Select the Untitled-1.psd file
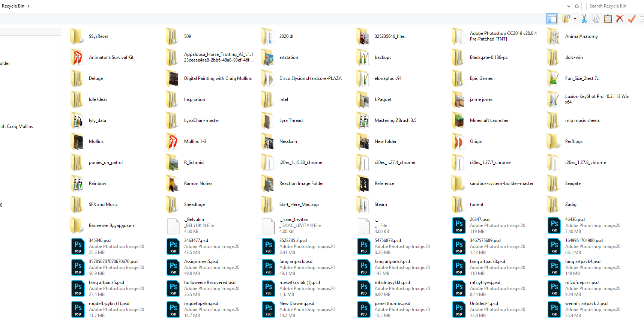Image resolution: width=644 pixels, height=320 pixels. [484, 303]
